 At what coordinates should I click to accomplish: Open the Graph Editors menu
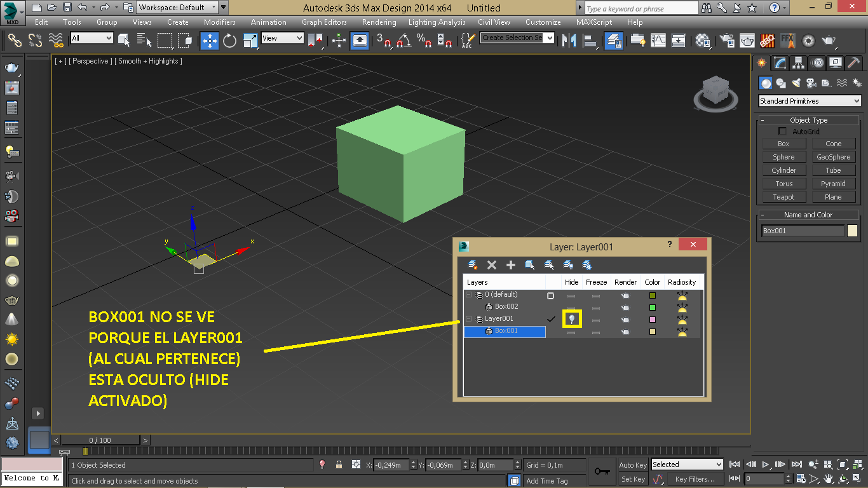324,22
